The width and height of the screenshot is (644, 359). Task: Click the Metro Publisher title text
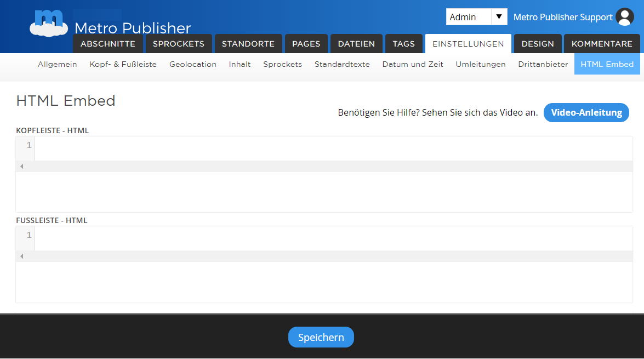[x=133, y=28]
